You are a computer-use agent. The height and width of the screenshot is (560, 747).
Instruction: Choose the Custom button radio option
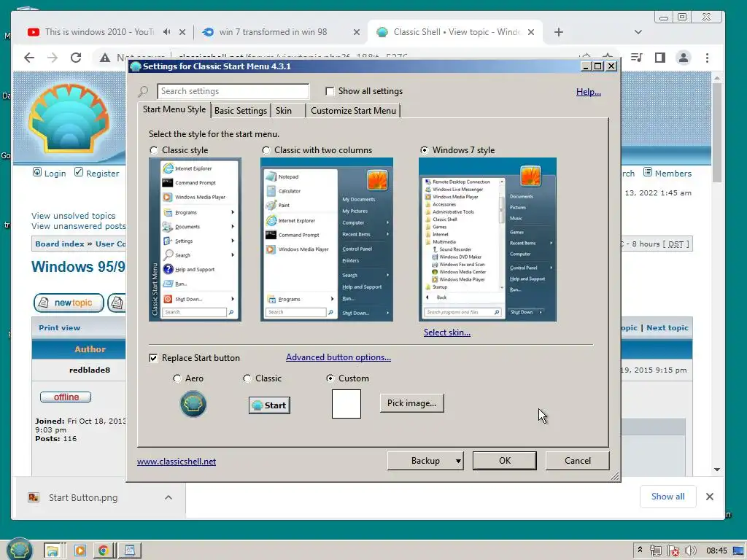[330, 378]
